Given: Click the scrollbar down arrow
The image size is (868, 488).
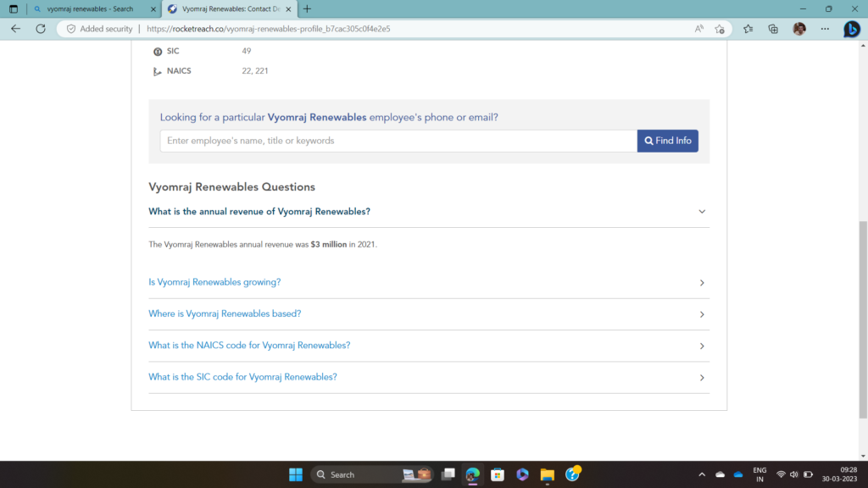Looking at the screenshot, I should 863,456.
